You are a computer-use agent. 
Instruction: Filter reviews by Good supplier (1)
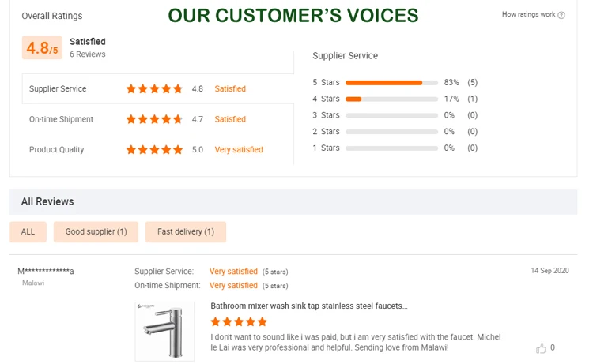click(x=96, y=232)
